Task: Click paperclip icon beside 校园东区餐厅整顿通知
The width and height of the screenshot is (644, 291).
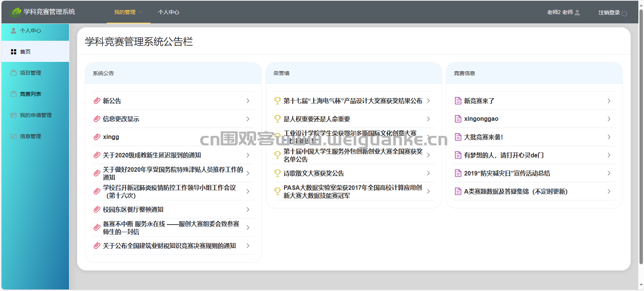Action: 97,209
